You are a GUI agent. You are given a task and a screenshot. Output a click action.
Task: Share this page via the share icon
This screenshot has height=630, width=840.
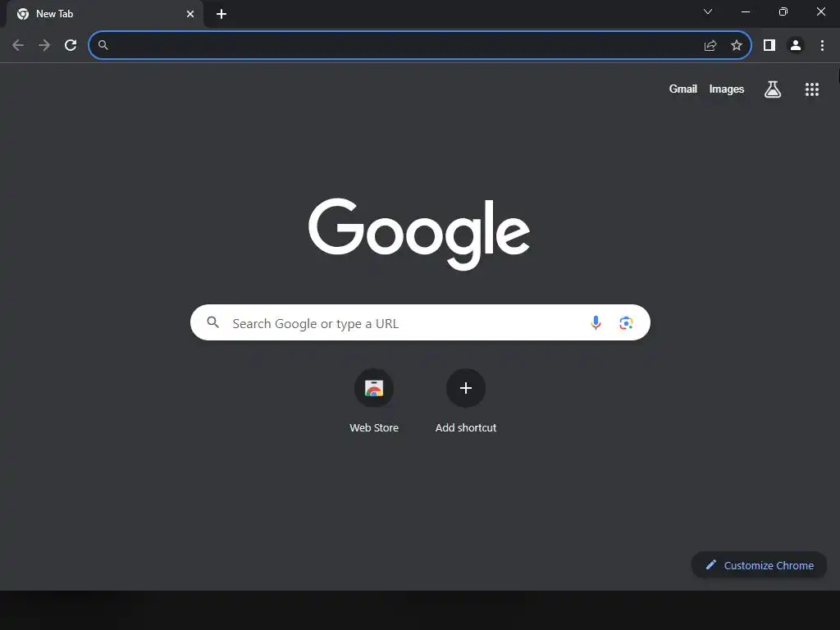710,45
